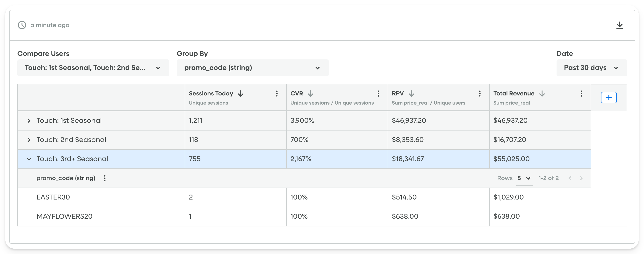Click the sort arrow on the RPV column

coord(412,94)
